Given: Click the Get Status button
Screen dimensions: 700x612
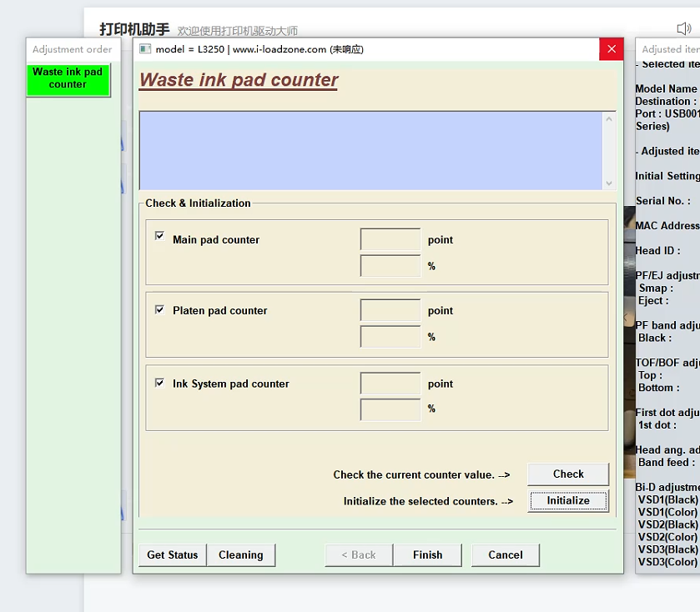Looking at the screenshot, I should pos(172,555).
